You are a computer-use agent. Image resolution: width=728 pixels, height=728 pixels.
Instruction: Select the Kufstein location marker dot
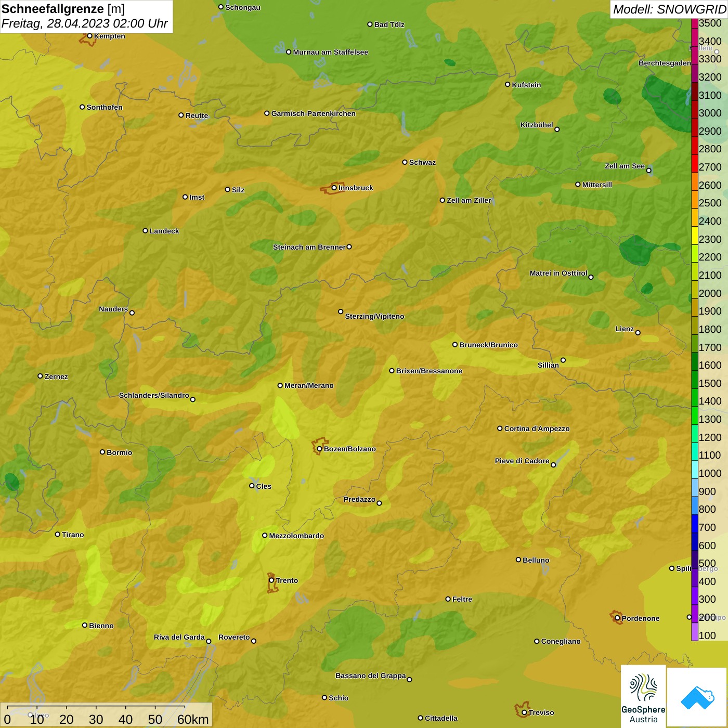pyautogui.click(x=508, y=84)
